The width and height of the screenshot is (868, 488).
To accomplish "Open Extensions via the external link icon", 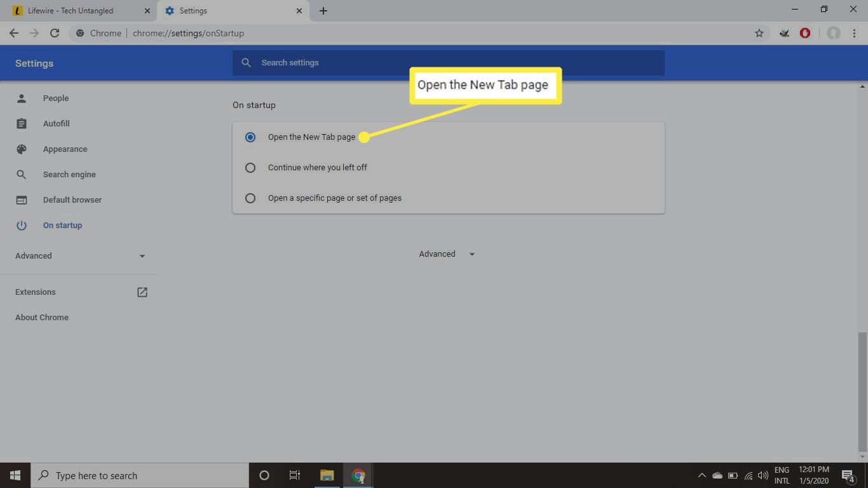I will (142, 292).
